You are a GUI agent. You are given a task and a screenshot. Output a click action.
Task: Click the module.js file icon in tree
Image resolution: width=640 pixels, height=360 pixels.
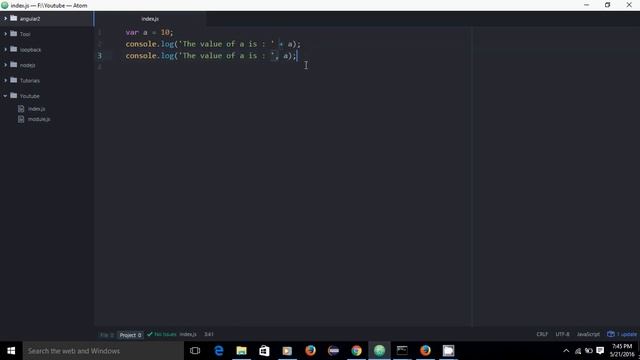coord(21,119)
